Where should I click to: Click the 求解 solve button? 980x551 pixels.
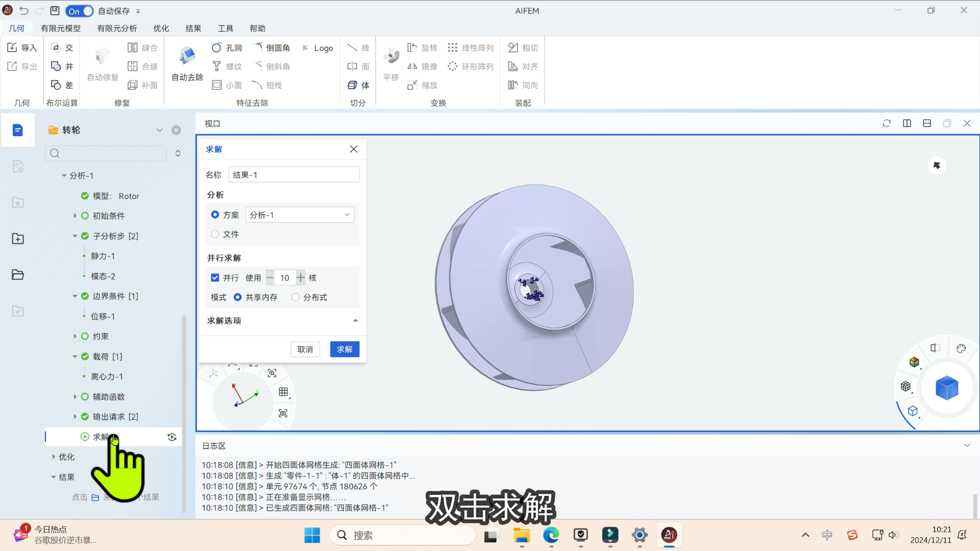tap(345, 349)
